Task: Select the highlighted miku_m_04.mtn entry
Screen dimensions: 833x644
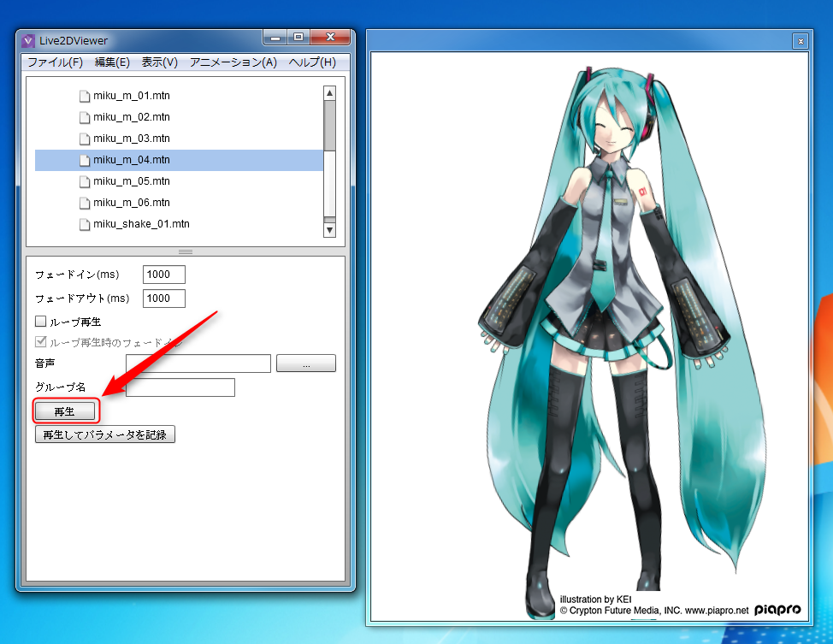Action: (179, 160)
